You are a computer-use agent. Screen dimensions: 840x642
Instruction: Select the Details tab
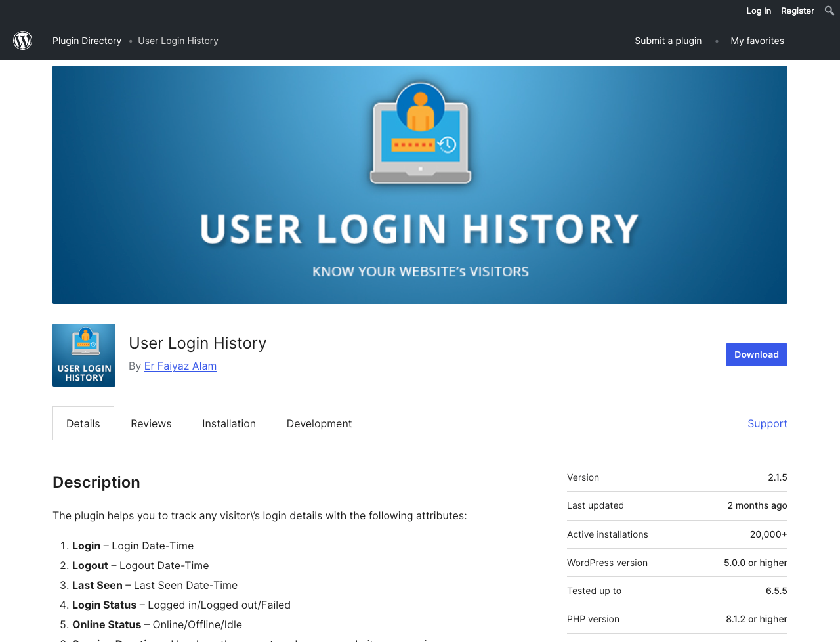(x=83, y=423)
